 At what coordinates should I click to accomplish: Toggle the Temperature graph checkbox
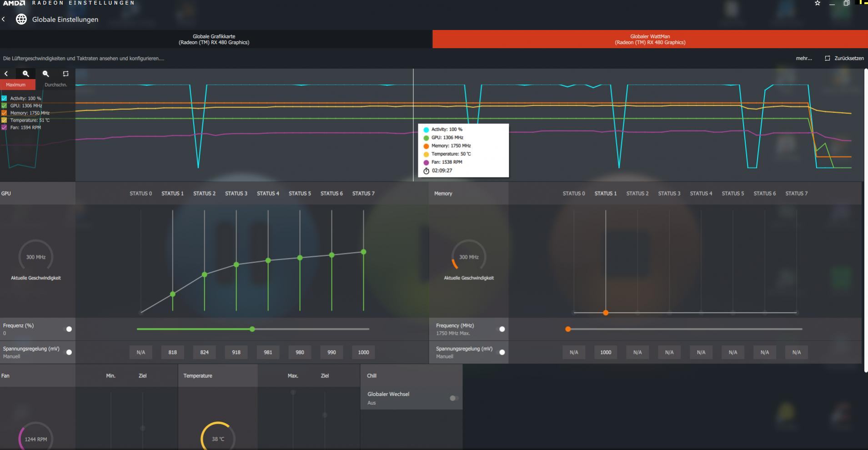4,120
